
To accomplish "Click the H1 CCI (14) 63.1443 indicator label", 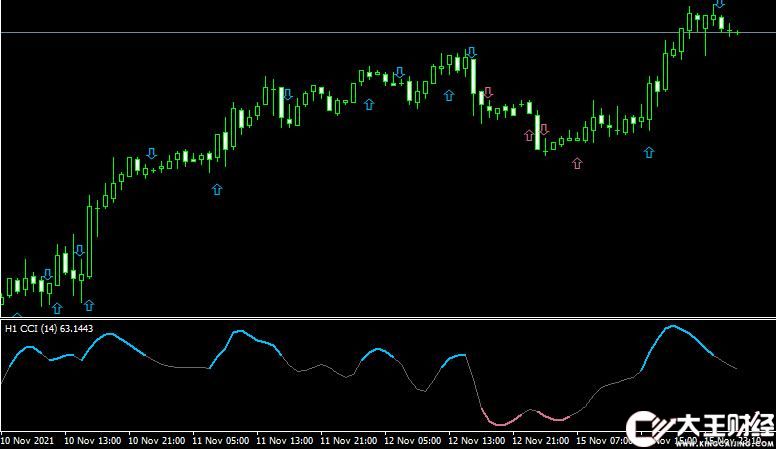I will coord(49,329).
